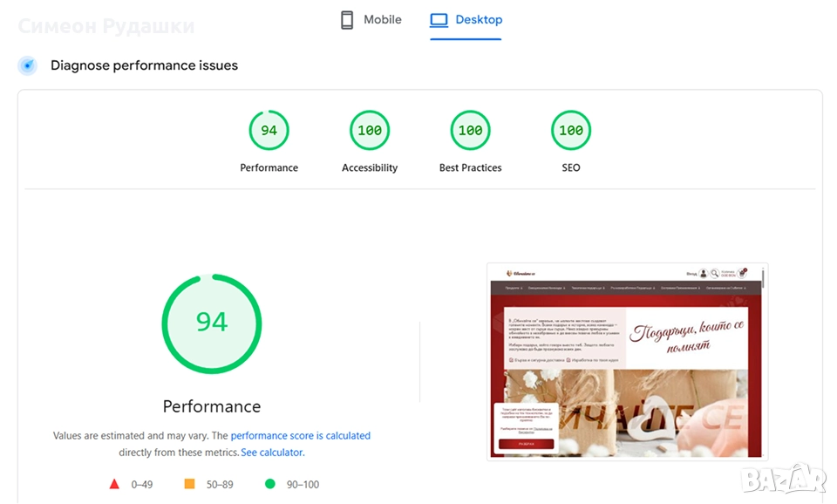Screen dimensions: 837x504
Task: Click the large Performance 94 circle gauge
Action: [x=212, y=323]
